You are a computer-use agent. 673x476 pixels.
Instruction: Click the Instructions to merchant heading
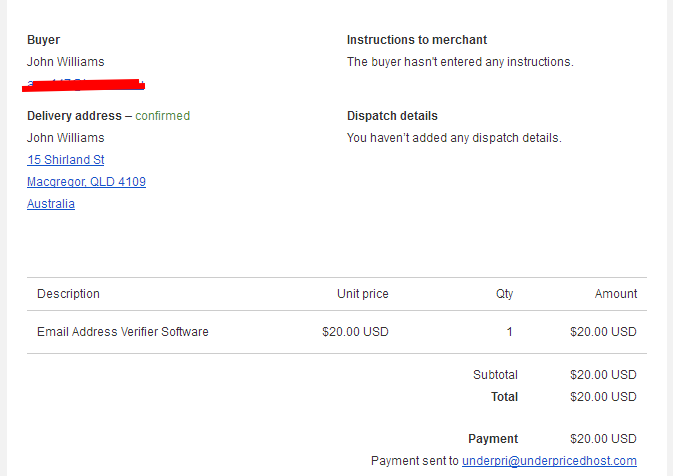click(x=417, y=40)
